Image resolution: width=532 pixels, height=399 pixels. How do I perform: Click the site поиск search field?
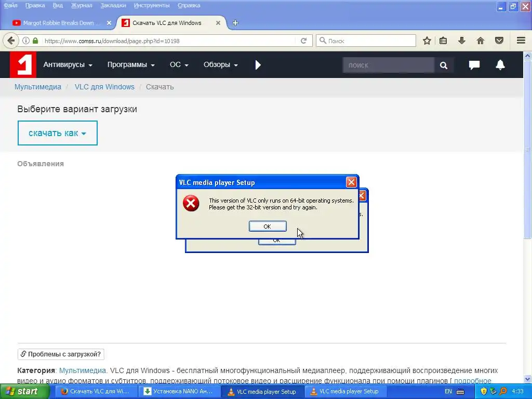[x=388, y=65]
